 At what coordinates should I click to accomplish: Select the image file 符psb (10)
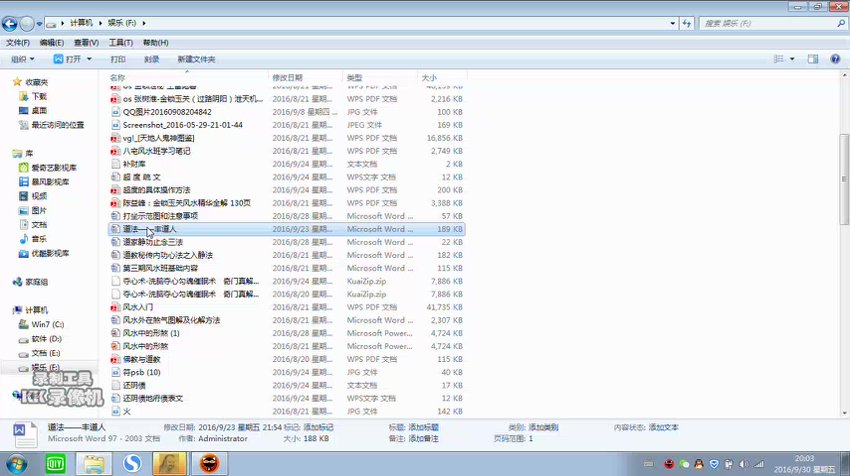(141, 372)
